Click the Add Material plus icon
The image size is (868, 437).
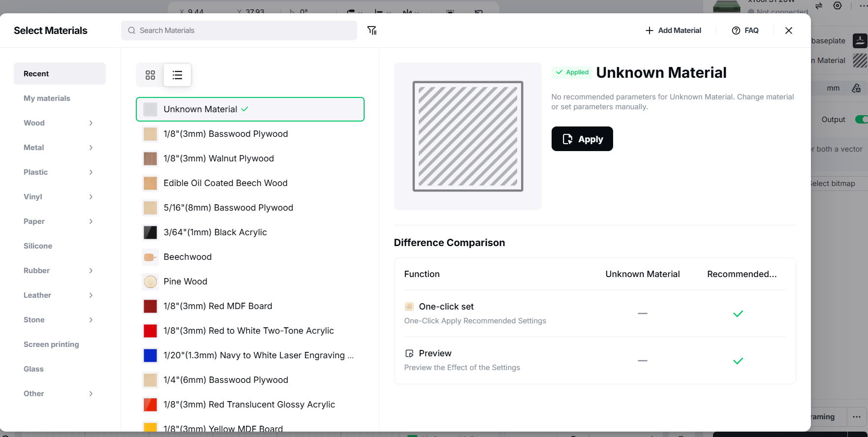(650, 31)
